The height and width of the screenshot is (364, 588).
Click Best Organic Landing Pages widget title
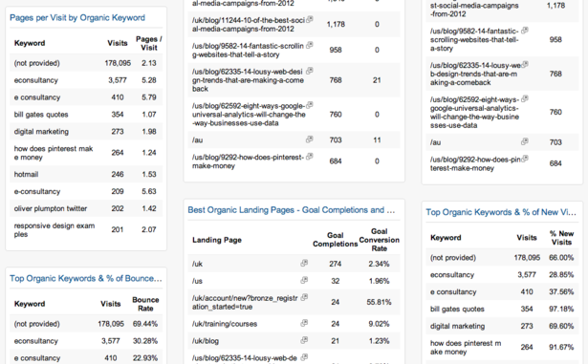point(291,210)
